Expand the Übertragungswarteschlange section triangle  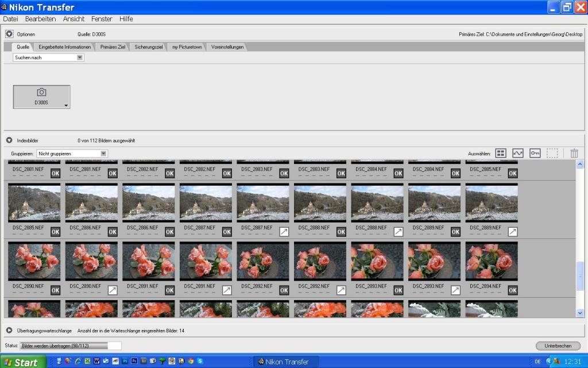tap(9, 331)
